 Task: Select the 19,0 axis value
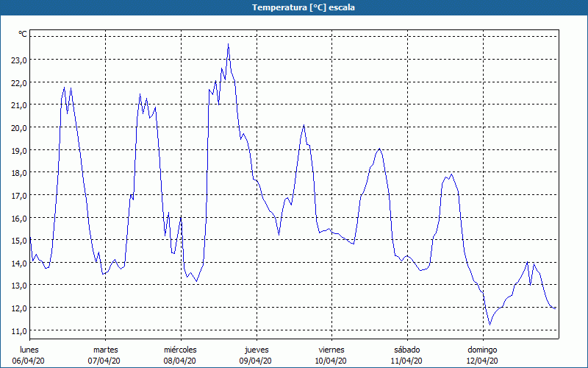[19, 150]
